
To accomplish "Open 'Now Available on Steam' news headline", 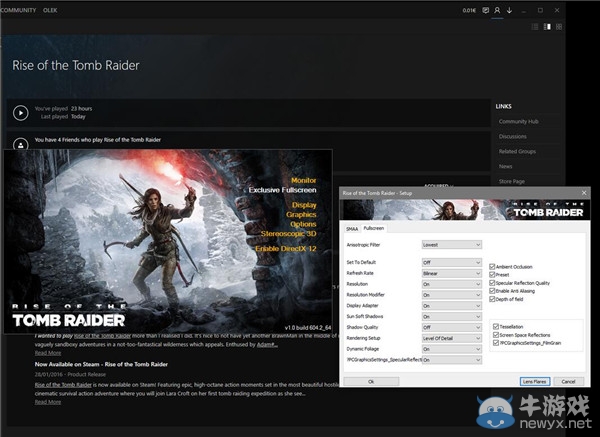I will [101, 364].
